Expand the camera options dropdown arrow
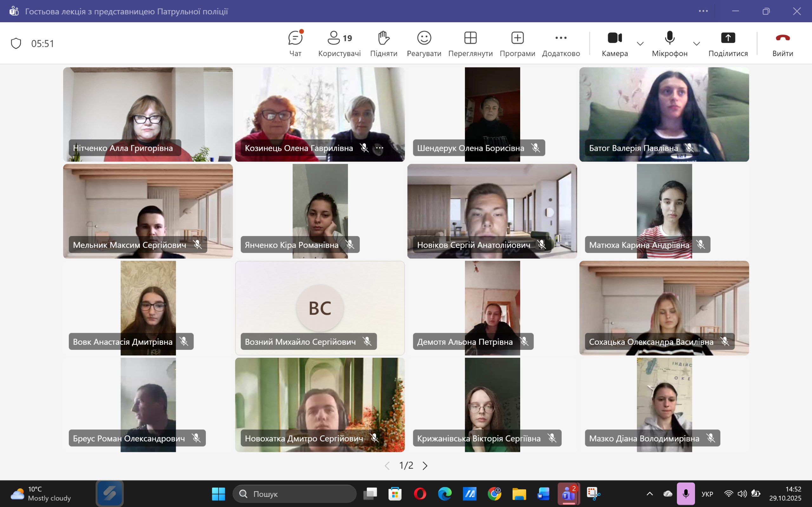 [640, 44]
